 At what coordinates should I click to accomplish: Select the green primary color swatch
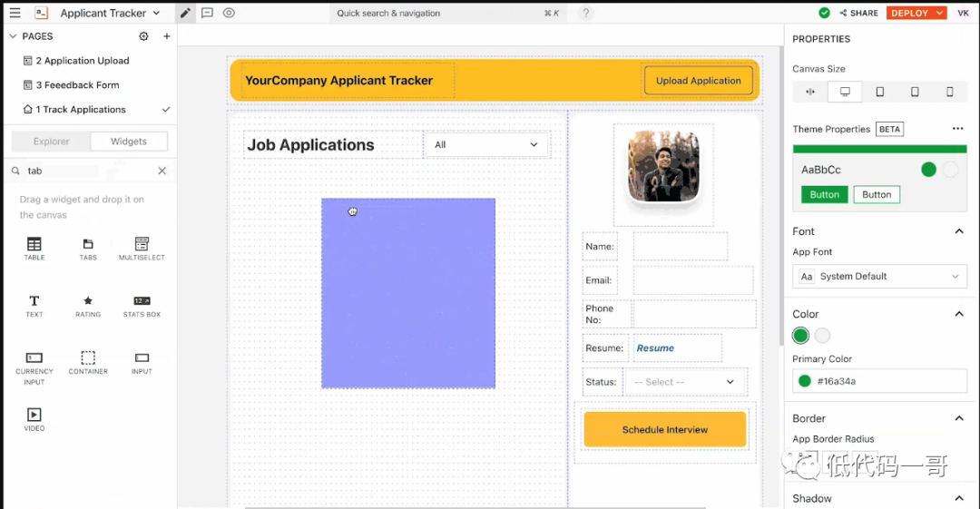pos(800,336)
